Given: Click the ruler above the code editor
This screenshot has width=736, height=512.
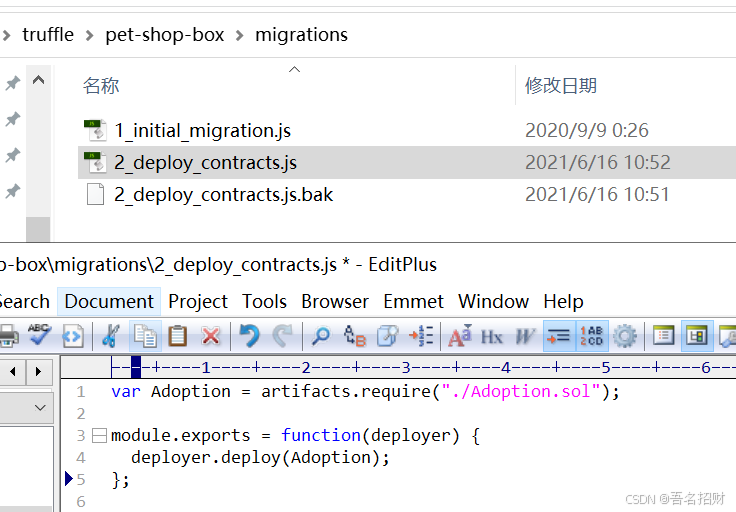Looking at the screenshot, I should [400, 367].
